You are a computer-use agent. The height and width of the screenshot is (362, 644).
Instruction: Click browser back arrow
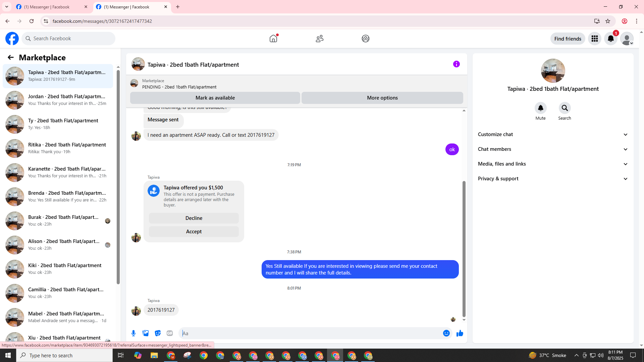click(x=7, y=21)
